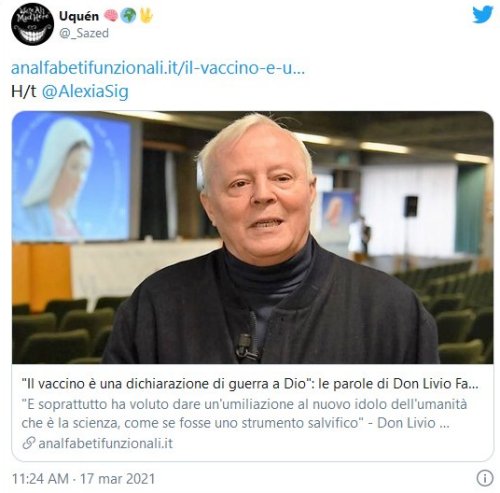Click the tweet info circle icon
This screenshot has width=500, height=493.
(x=485, y=478)
